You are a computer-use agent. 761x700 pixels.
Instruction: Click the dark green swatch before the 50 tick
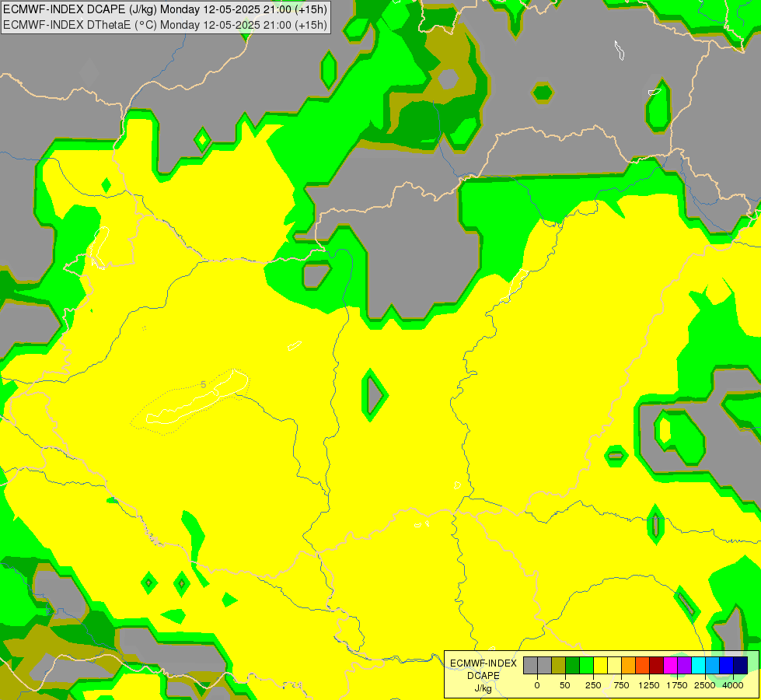[573, 665]
